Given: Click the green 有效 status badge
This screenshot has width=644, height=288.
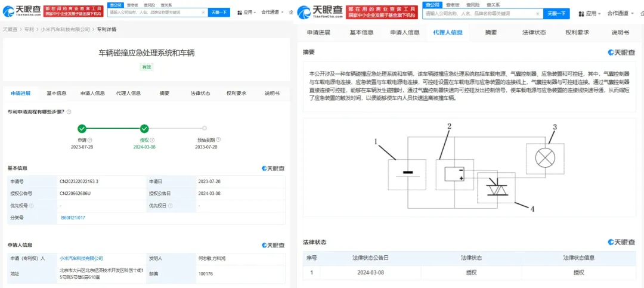Looking at the screenshot, I should pos(147,67).
